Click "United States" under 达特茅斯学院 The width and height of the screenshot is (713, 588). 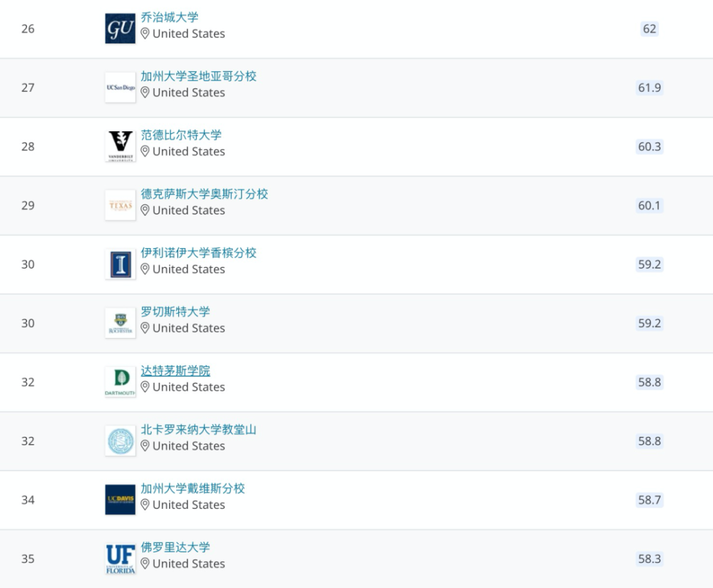pyautogui.click(x=189, y=387)
